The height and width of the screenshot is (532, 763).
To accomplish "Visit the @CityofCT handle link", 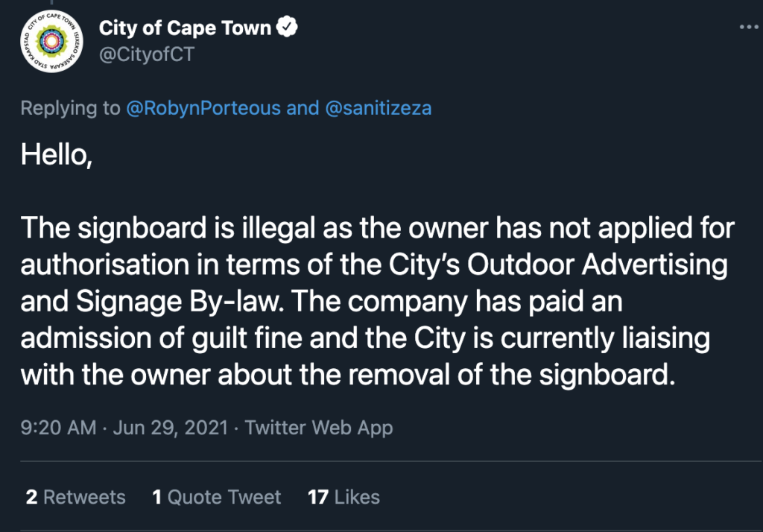I will click(x=147, y=54).
